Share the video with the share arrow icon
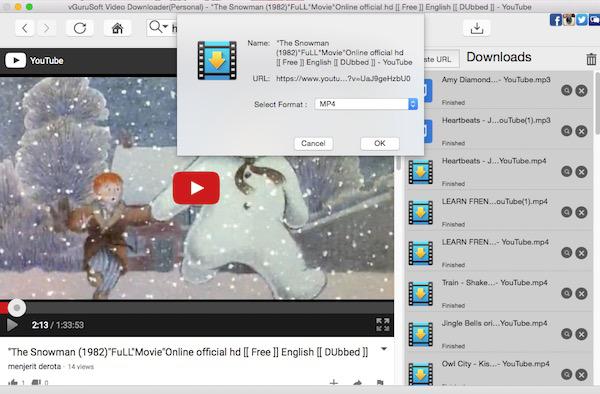Screen dimensions: 600x394 357,383
